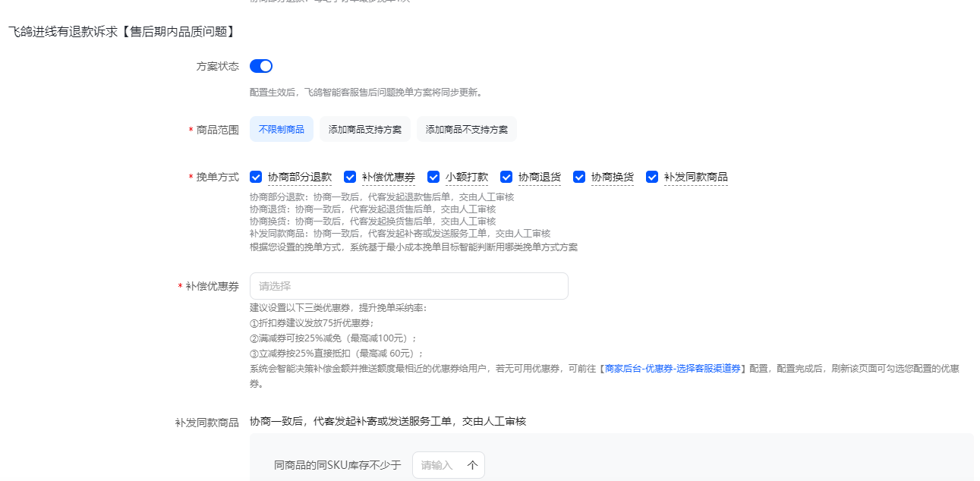Viewport: 980px width, 481px height.
Task: Click hint 配置生效后，飞鸽智能客服售后问题挽单方案将同步更新
Action: pyautogui.click(x=366, y=93)
